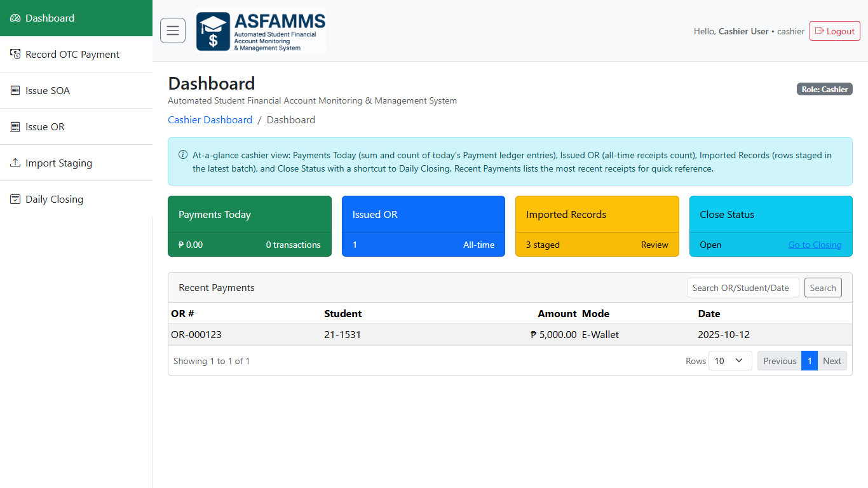This screenshot has width=868, height=488.
Task: Log out using the Logout button
Action: click(834, 31)
